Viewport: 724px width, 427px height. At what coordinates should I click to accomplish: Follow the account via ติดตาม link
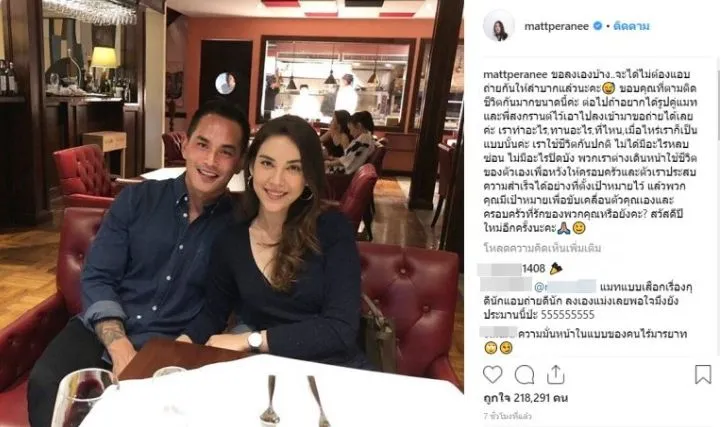pyautogui.click(x=631, y=26)
